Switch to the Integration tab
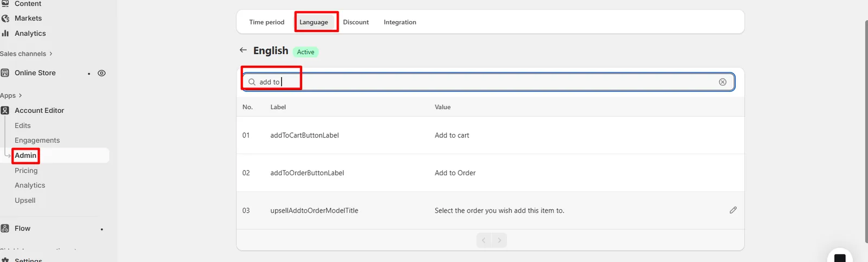868x262 pixels. pos(400,22)
